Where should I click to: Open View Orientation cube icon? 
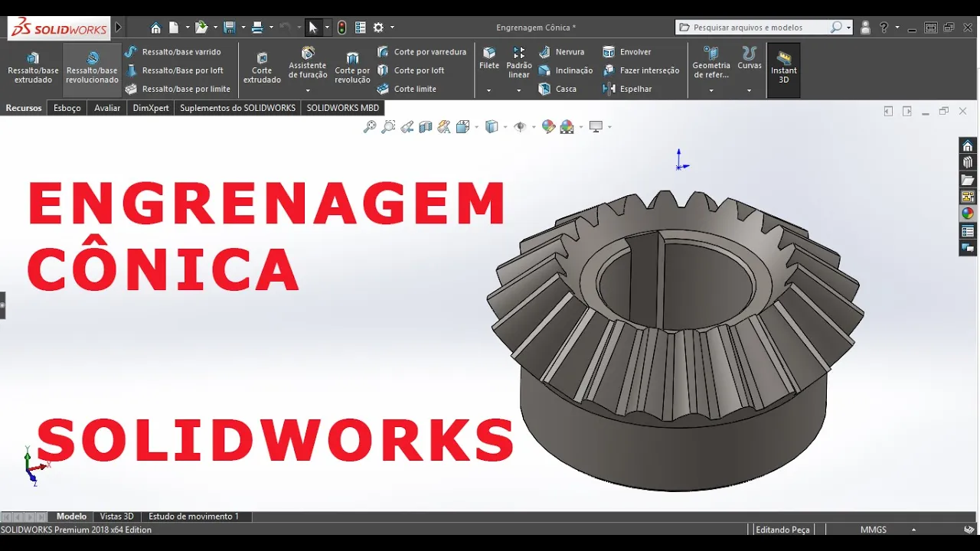(x=462, y=127)
